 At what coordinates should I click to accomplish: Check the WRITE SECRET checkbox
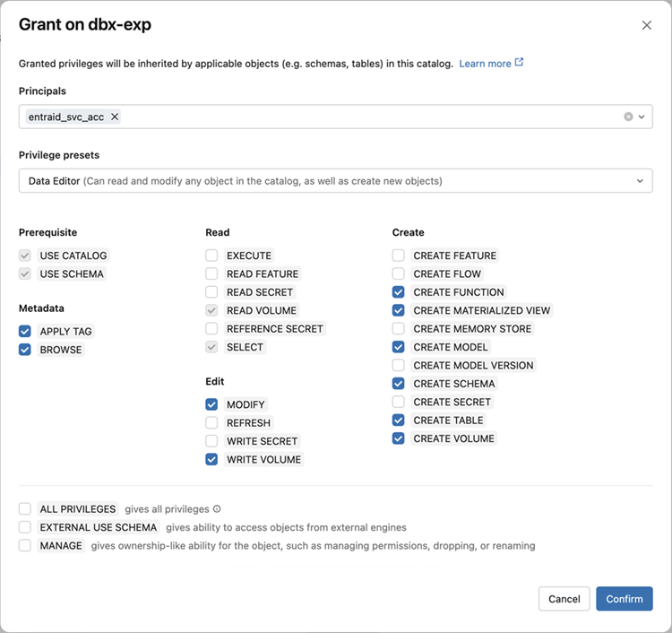211,441
